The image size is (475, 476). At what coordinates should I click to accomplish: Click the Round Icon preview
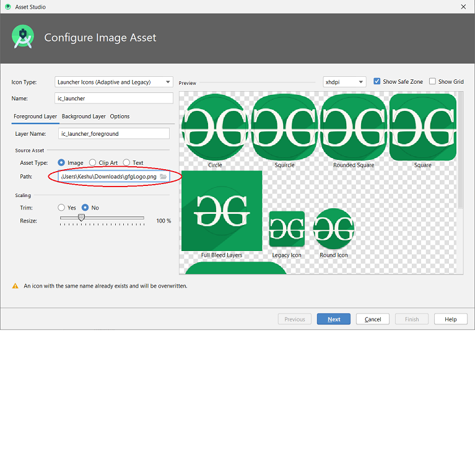click(334, 229)
